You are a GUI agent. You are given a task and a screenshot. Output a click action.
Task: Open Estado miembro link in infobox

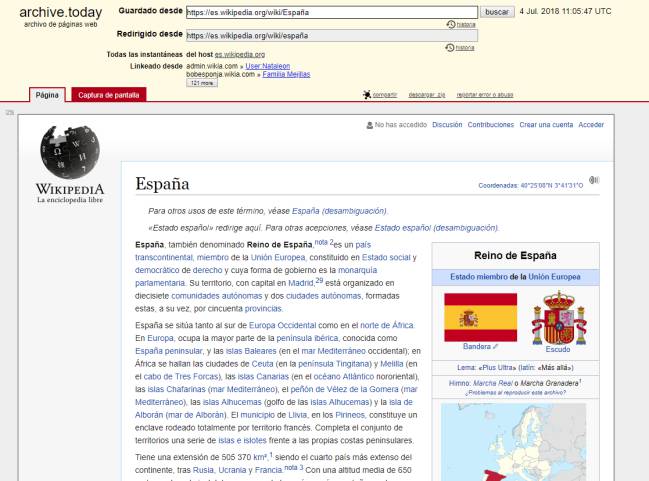(478, 277)
